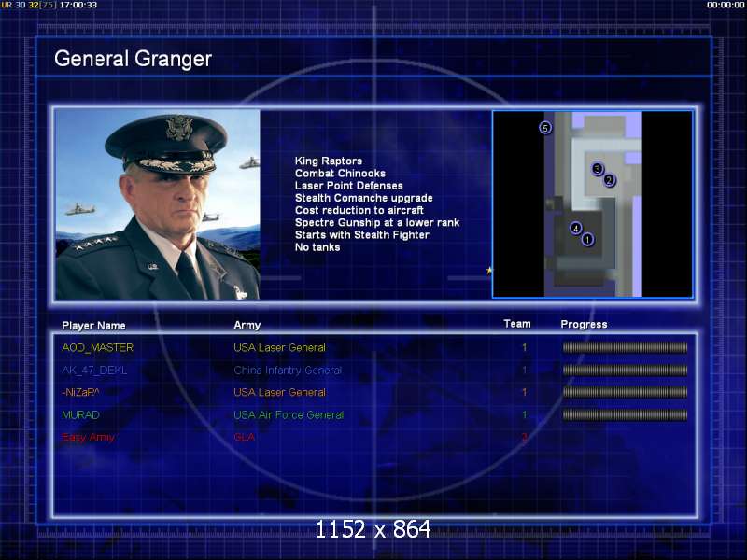Click 'USA Air Force General' army text
The image size is (747, 560).
289,414
